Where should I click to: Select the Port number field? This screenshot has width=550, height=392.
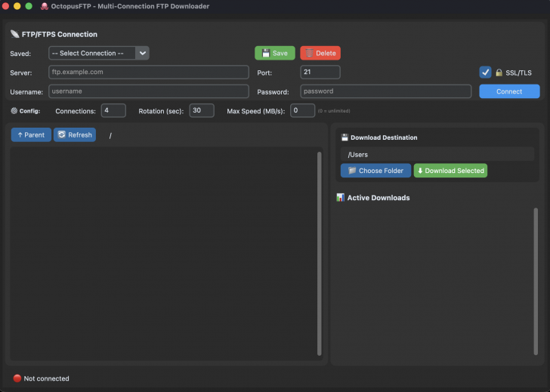point(320,73)
